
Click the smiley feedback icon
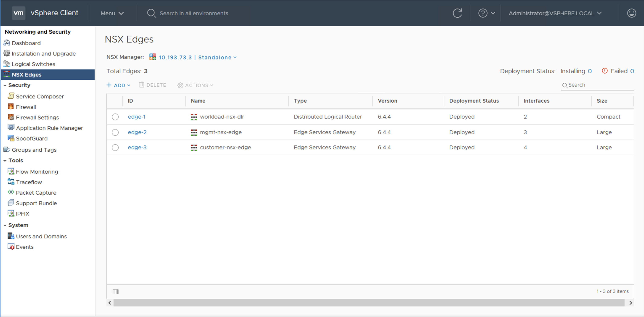tap(631, 13)
